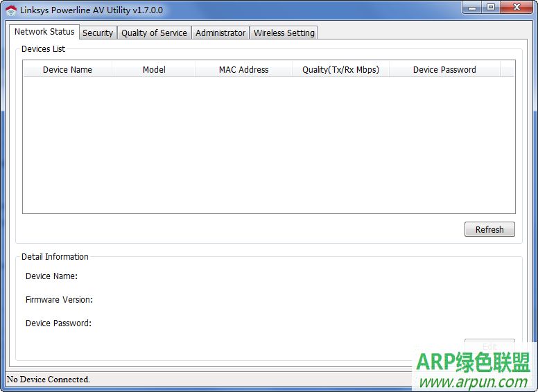Switch to the Network Status tab
Image resolution: width=538 pixels, height=392 pixels.
[x=44, y=32]
